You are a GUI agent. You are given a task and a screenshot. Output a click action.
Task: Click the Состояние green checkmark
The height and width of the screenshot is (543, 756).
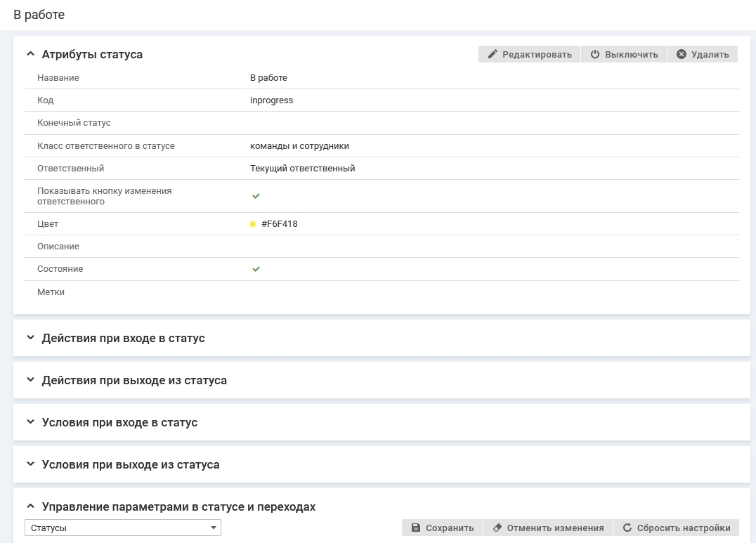click(256, 269)
